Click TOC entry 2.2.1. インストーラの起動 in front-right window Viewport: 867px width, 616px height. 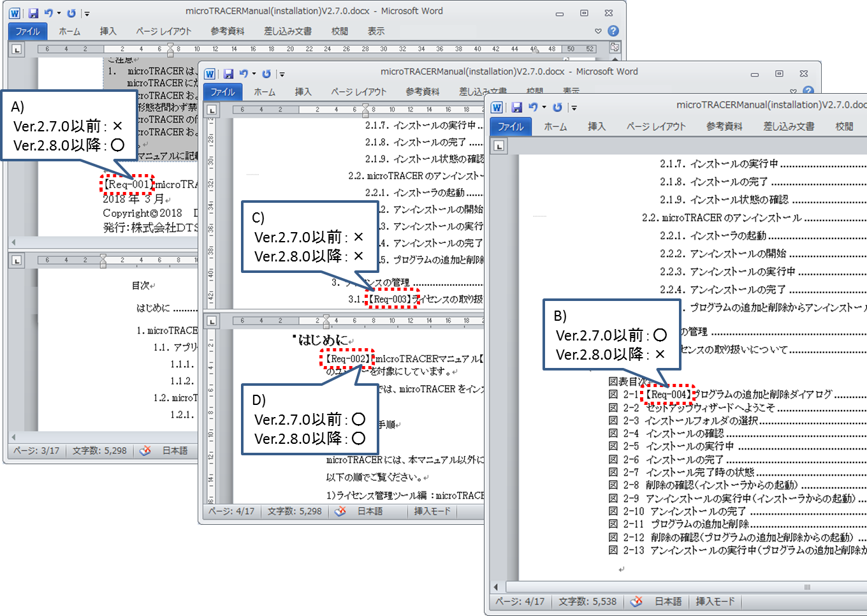[762, 235]
